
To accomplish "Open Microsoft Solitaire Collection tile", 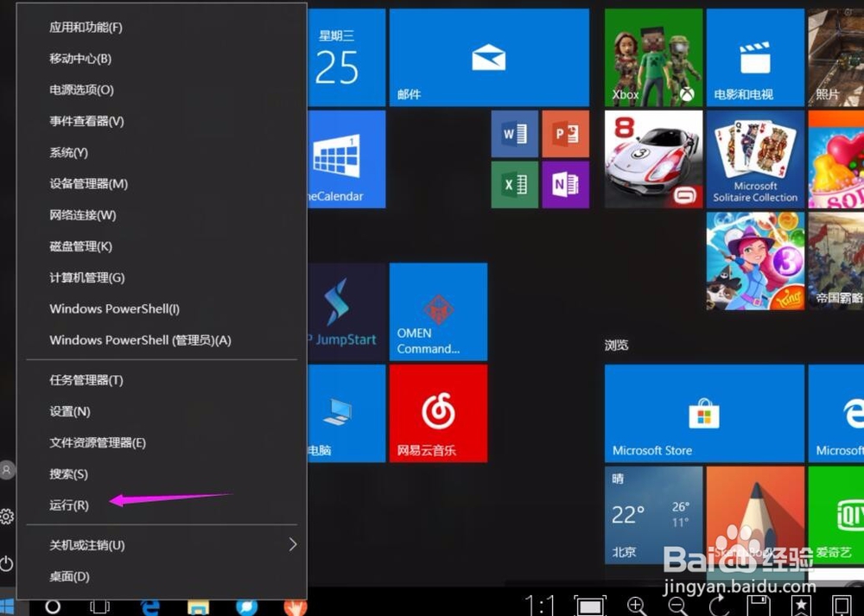I will click(755, 159).
